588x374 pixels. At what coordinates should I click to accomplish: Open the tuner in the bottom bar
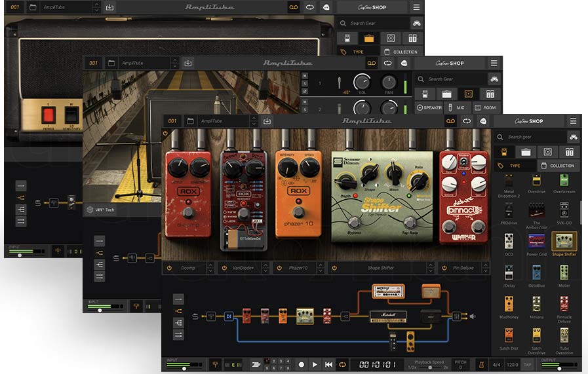click(215, 365)
